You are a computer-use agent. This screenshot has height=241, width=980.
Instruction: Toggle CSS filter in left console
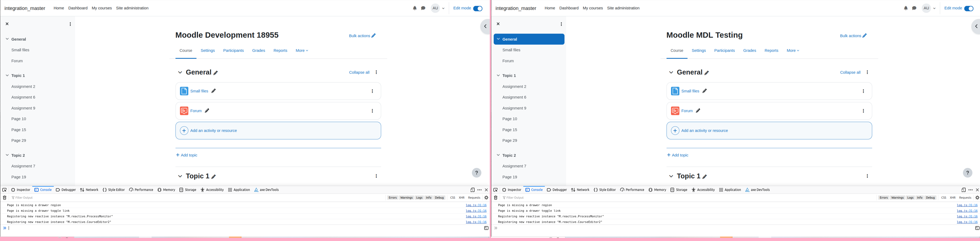click(x=453, y=198)
